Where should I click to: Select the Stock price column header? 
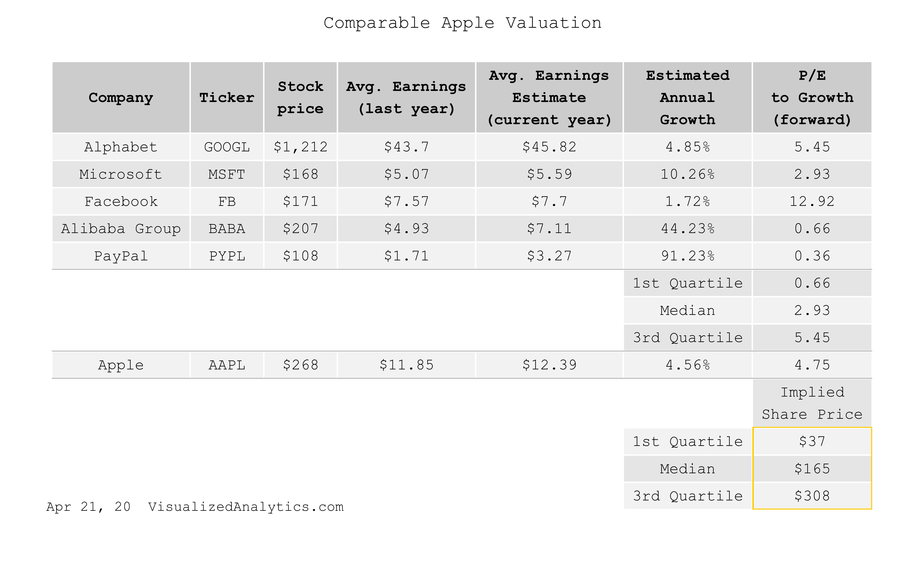click(x=300, y=98)
